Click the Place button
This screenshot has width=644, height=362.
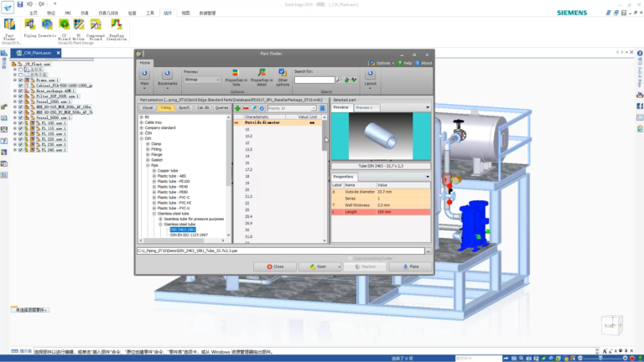pos(411,266)
